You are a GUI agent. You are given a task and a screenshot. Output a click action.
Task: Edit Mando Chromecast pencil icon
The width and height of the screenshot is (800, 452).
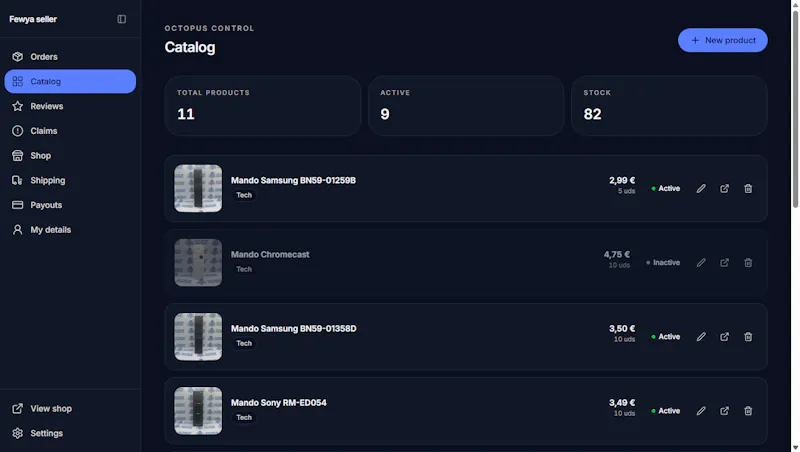[x=701, y=263]
